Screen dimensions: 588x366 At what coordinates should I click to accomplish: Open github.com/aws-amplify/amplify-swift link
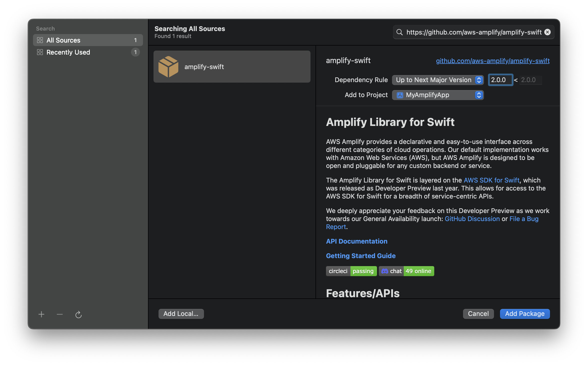coord(493,61)
